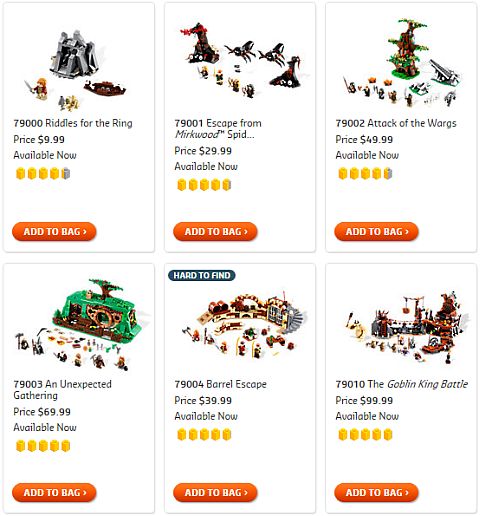Open the 79002 Attack of the Wargs link
The width and height of the screenshot is (480, 516).
[396, 123]
